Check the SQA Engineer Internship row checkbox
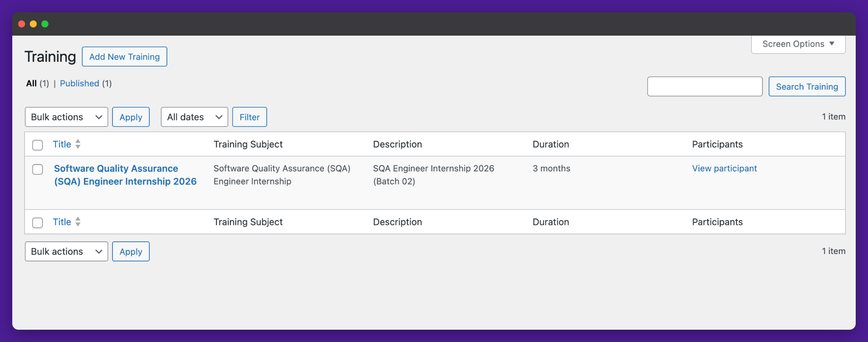The width and height of the screenshot is (868, 342). click(x=38, y=169)
